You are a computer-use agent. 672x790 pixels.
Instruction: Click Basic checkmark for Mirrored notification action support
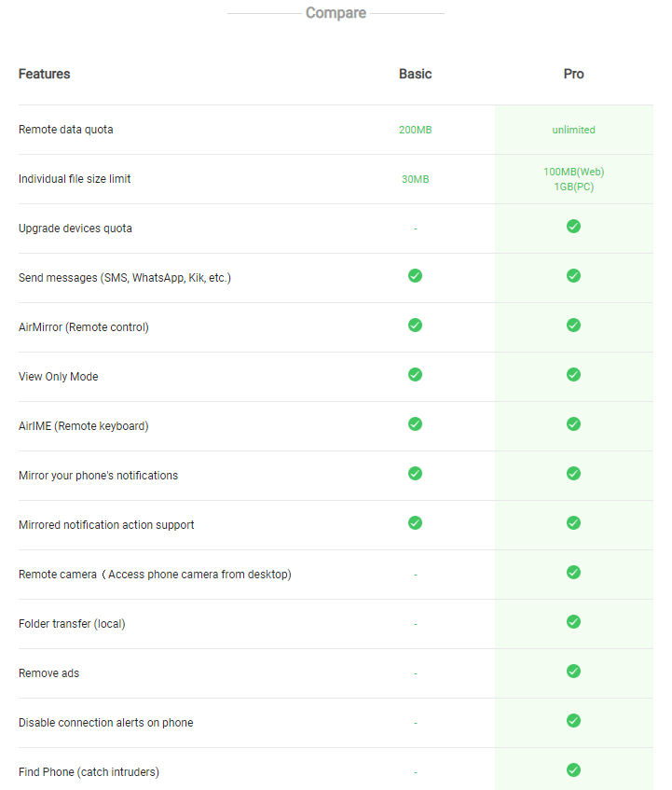coord(416,522)
